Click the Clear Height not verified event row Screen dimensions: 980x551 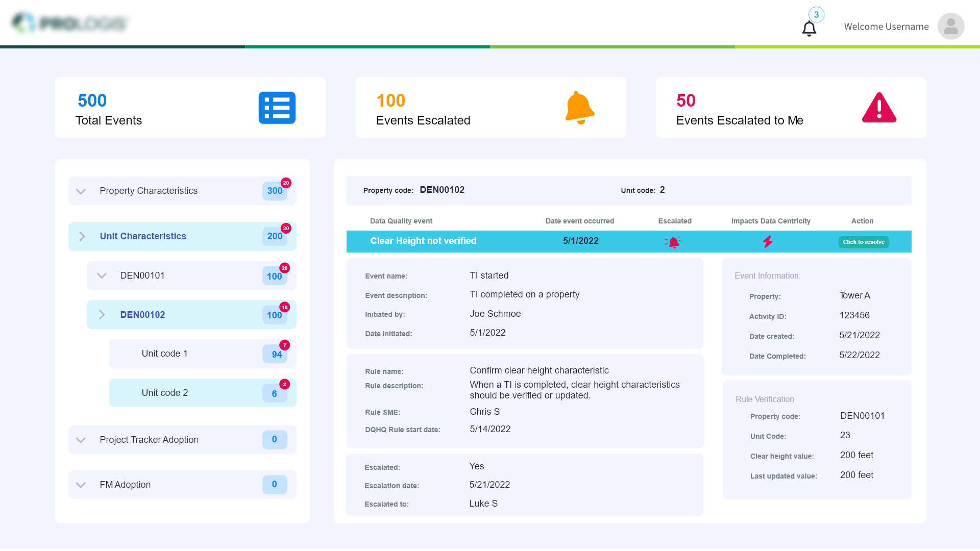tap(423, 241)
